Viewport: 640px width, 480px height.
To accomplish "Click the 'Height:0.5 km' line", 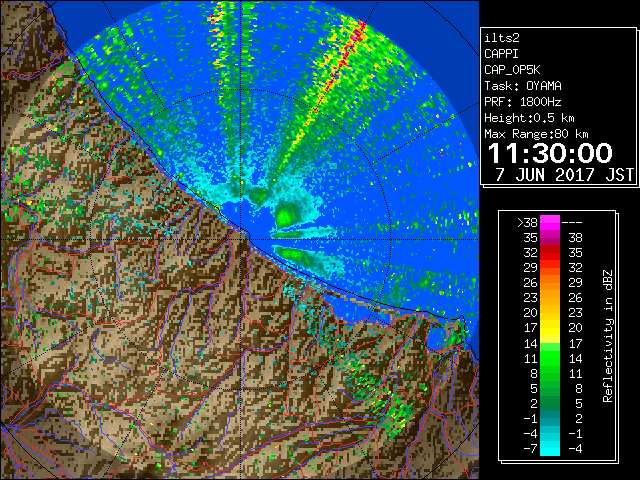I will pos(529,118).
